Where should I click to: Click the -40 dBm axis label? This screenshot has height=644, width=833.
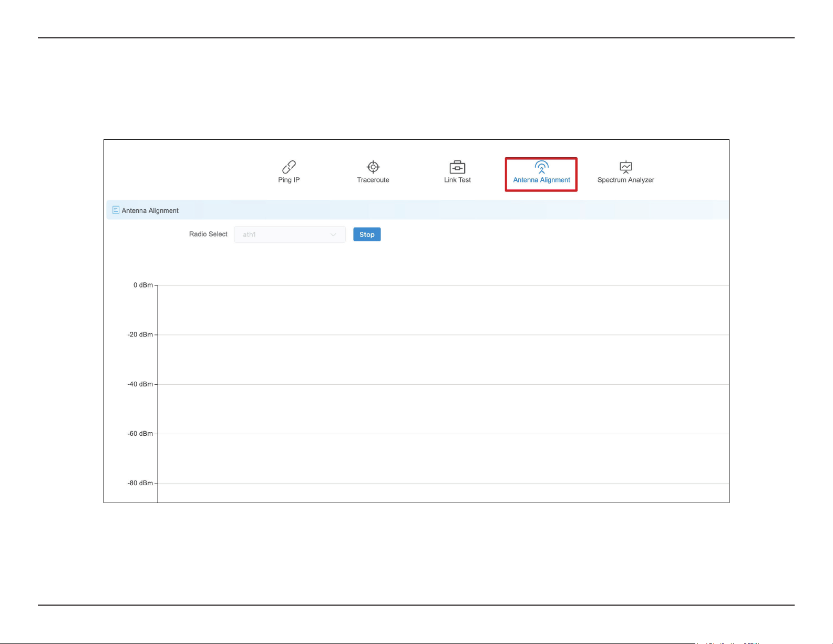(x=140, y=384)
